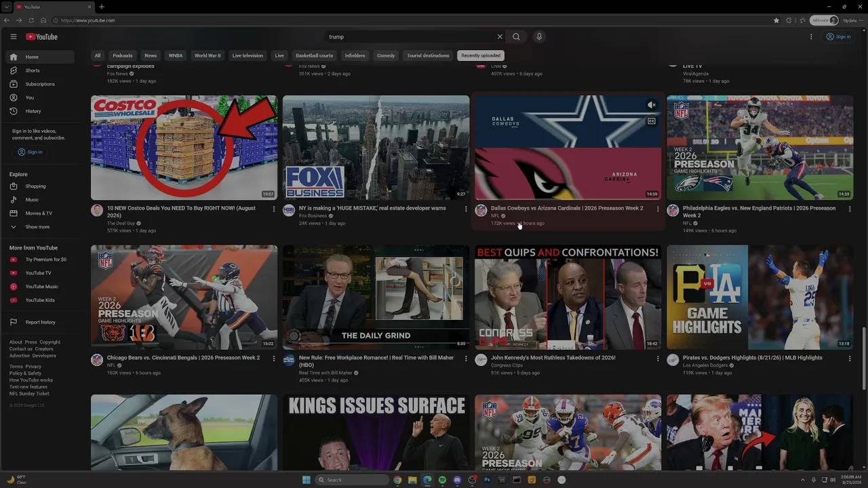Image resolution: width=868 pixels, height=488 pixels.
Task: Open options for Bears vs Bengals video
Action: 274,359
